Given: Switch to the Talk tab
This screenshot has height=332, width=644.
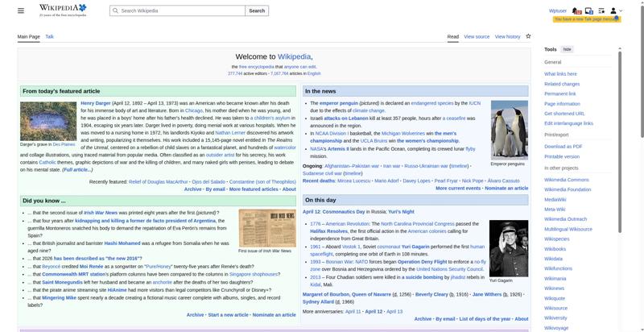Looking at the screenshot, I should point(49,36).
